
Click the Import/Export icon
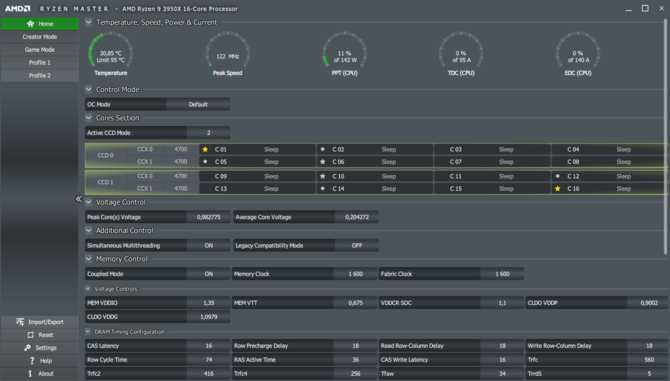(20, 322)
